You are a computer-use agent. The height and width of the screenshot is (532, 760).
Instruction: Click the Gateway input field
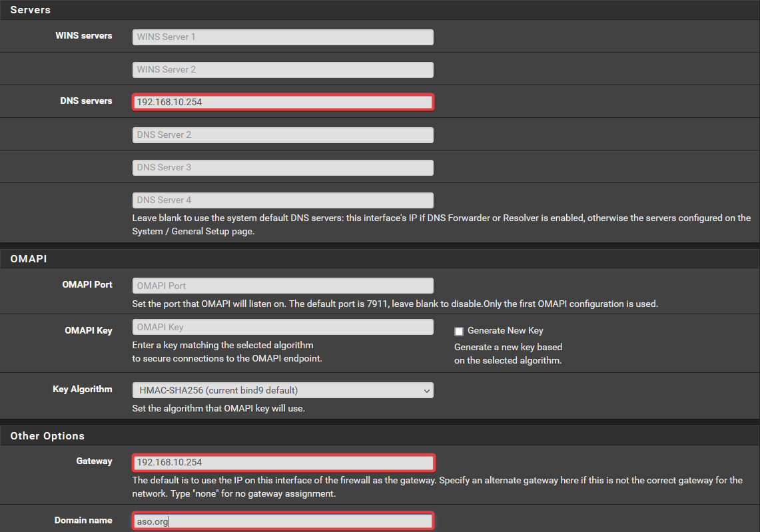pos(282,462)
